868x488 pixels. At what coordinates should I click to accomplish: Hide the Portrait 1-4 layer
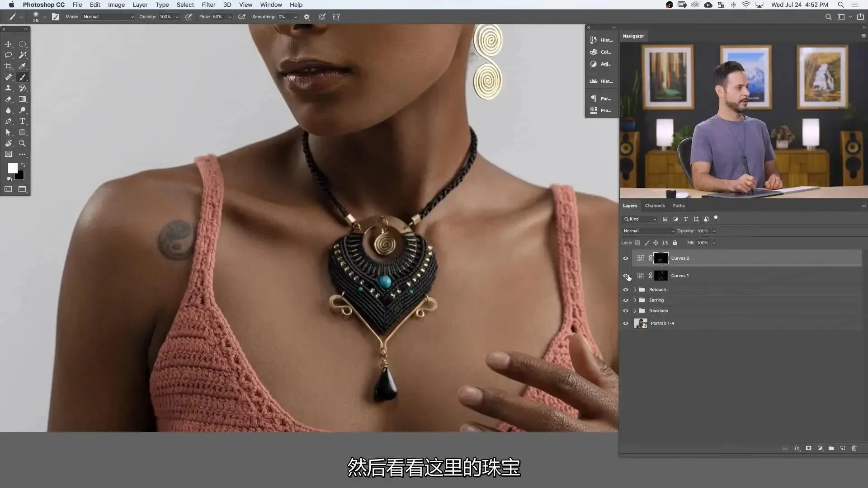pyautogui.click(x=626, y=324)
